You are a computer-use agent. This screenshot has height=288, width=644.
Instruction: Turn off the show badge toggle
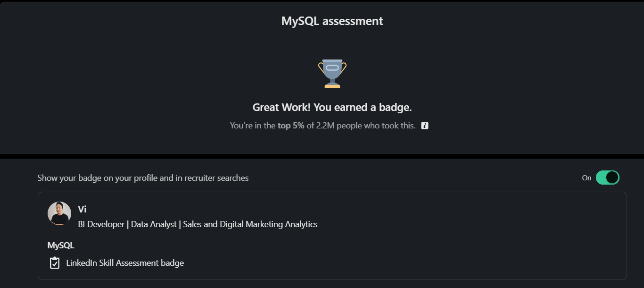coord(607,178)
